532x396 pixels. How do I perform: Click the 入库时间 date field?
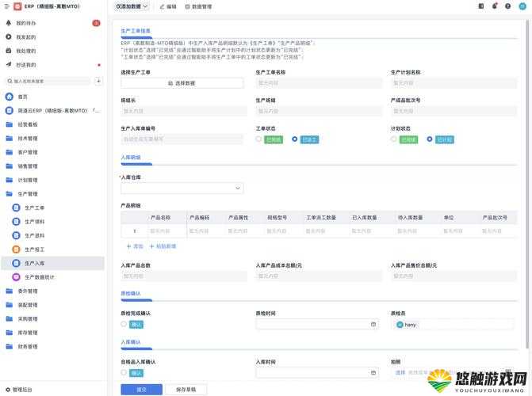point(317,373)
